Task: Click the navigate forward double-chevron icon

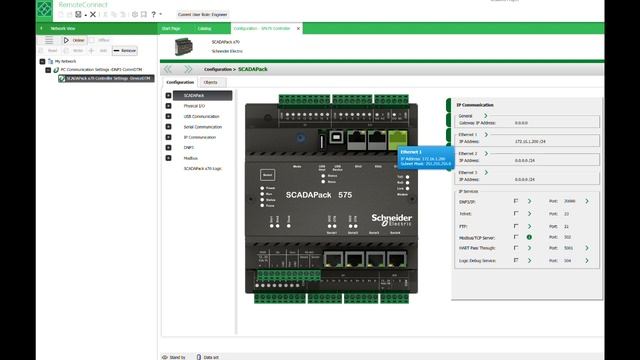Action: [188, 69]
